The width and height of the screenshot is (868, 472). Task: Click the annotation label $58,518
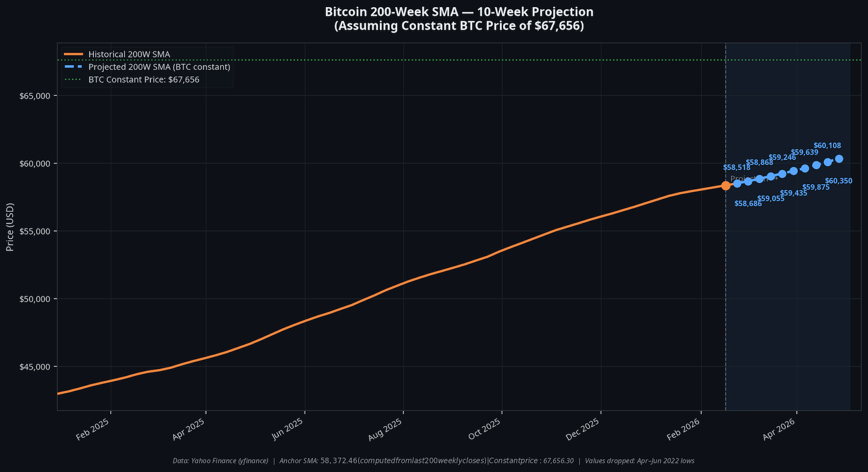(x=737, y=167)
